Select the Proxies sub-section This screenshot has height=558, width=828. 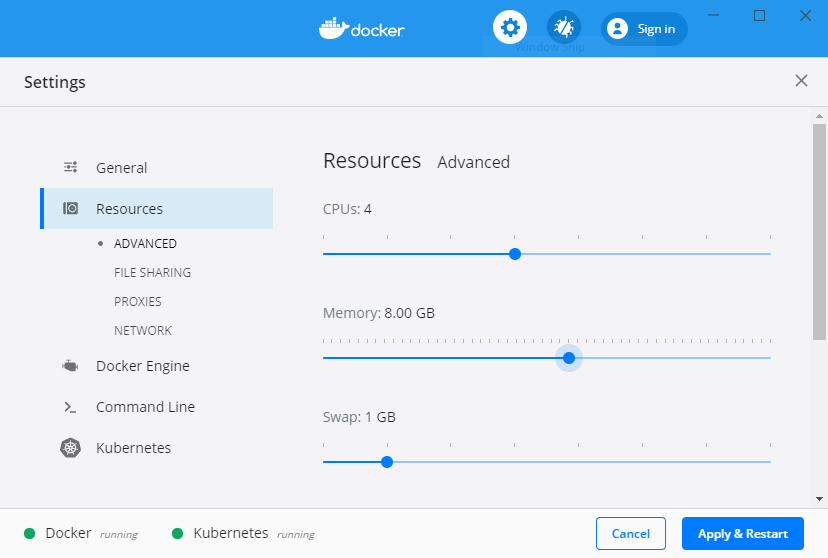[x=138, y=301]
